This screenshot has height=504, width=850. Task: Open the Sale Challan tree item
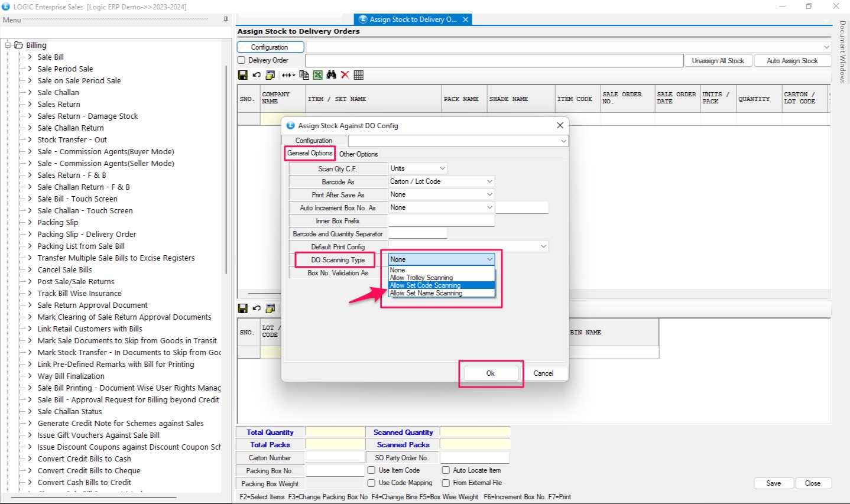coord(58,92)
